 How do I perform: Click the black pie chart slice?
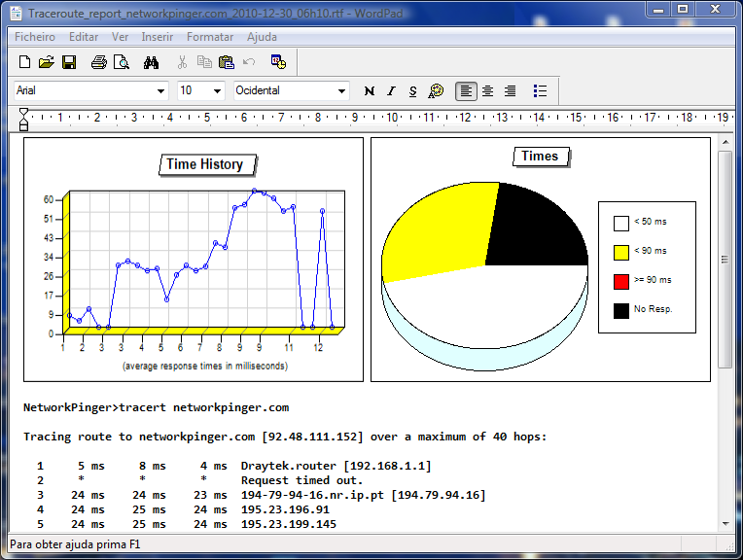[536, 227]
